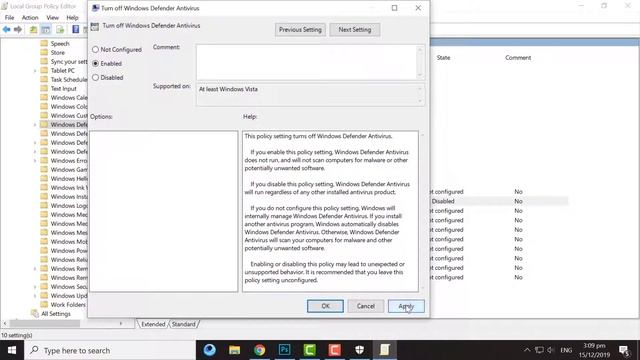Click the Up One Level folder icon
Image resolution: width=640 pixels, height=360 pixels.
point(33,29)
